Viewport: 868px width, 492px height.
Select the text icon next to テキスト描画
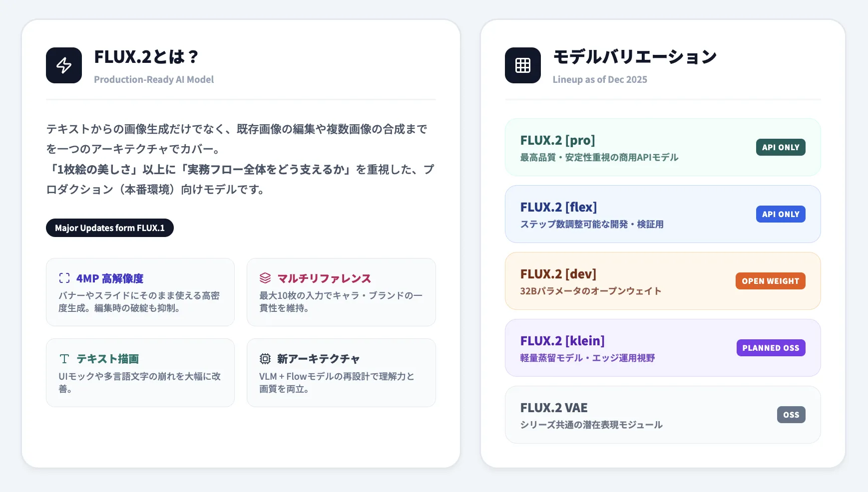pos(63,358)
